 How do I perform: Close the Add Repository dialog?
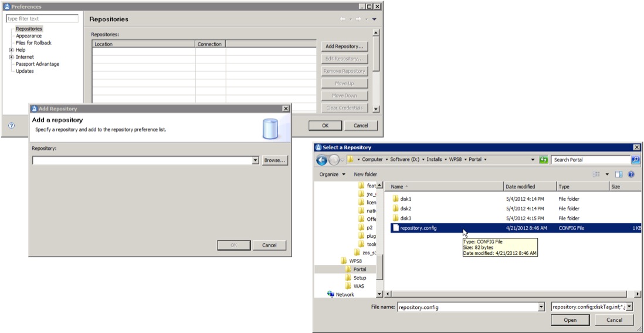(286, 109)
